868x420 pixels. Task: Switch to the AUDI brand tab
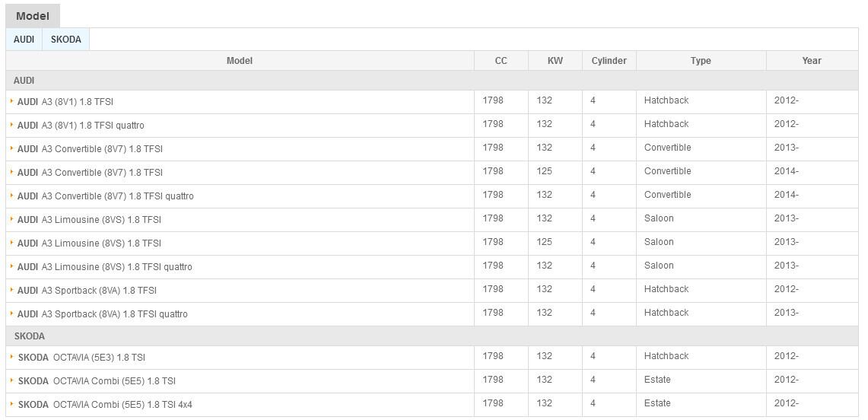tap(24, 40)
